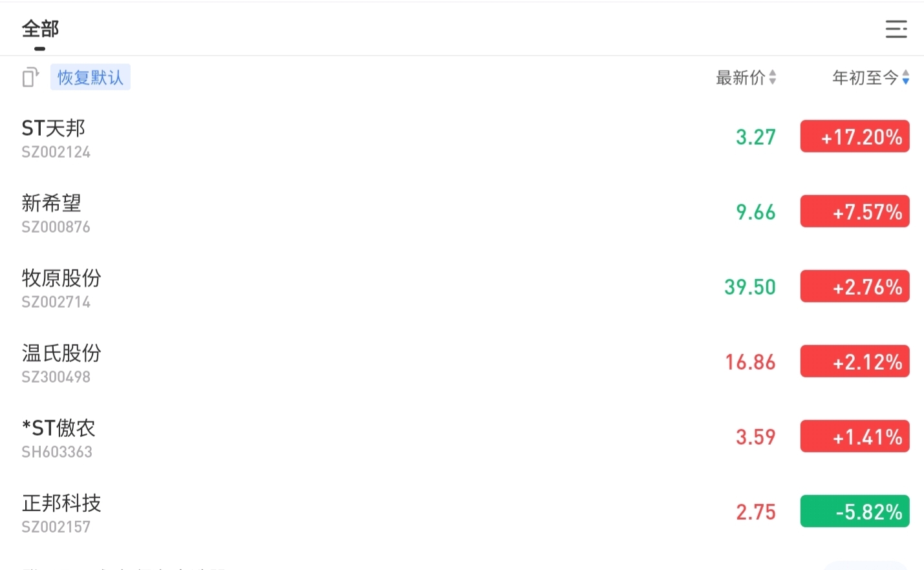The height and width of the screenshot is (570, 924).
Task: Tap the rotate screen icon beside 恢复默认
Action: (x=30, y=77)
